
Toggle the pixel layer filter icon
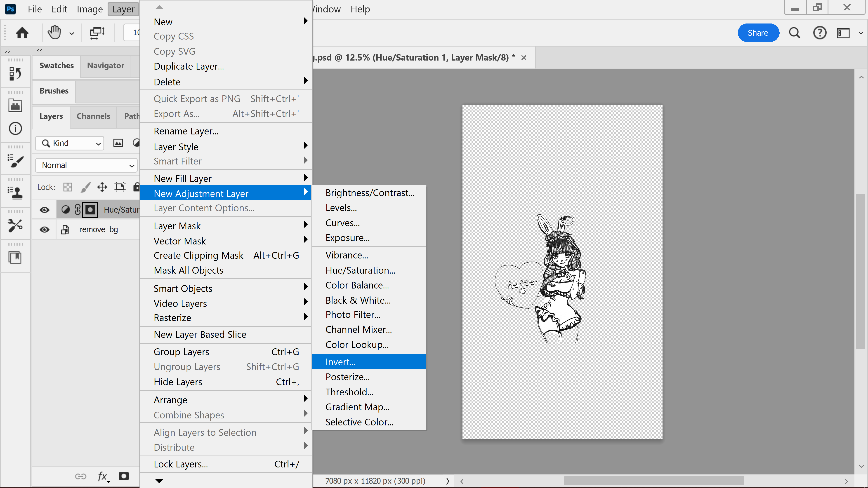[x=118, y=143]
